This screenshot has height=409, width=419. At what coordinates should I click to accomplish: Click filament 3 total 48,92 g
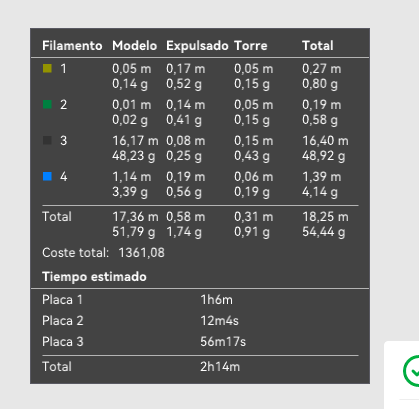pyautogui.click(x=323, y=156)
